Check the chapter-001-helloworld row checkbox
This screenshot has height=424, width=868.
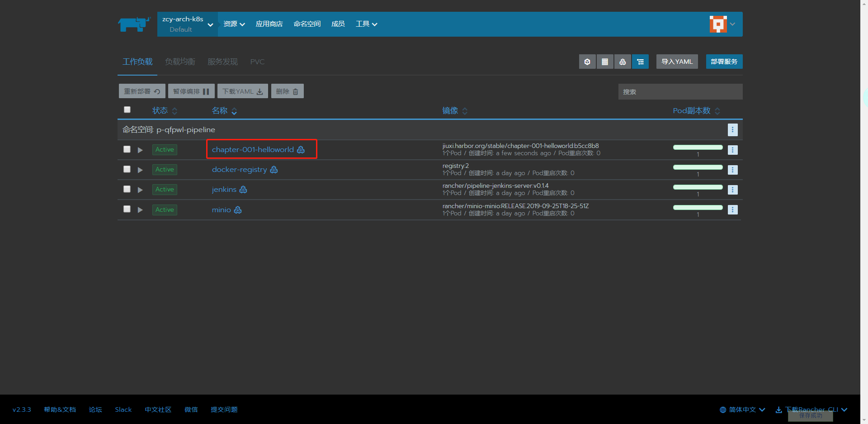127,149
